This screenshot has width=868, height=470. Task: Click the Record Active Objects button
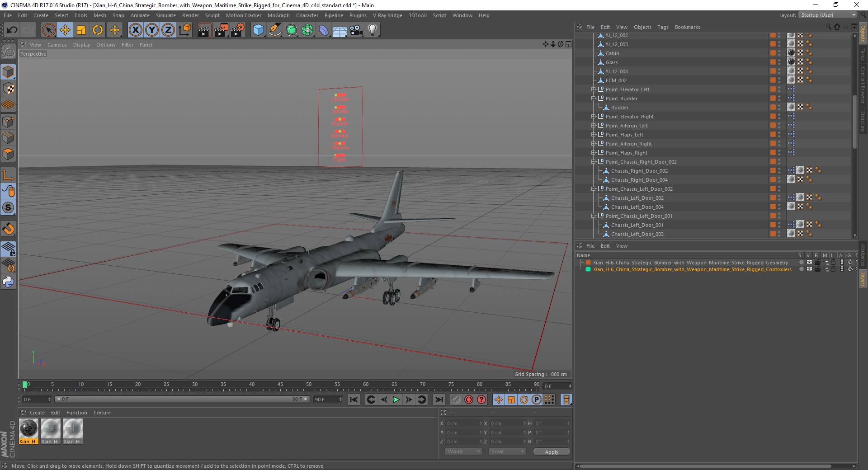click(456, 399)
